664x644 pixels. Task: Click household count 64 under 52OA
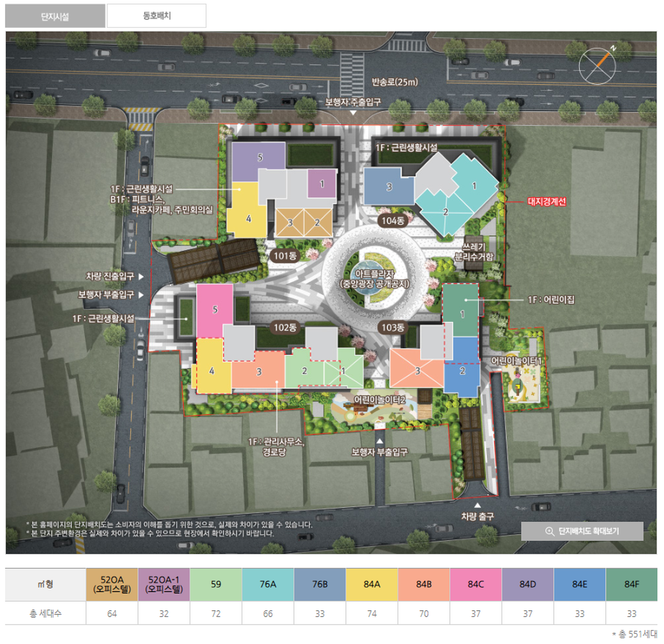point(112,614)
